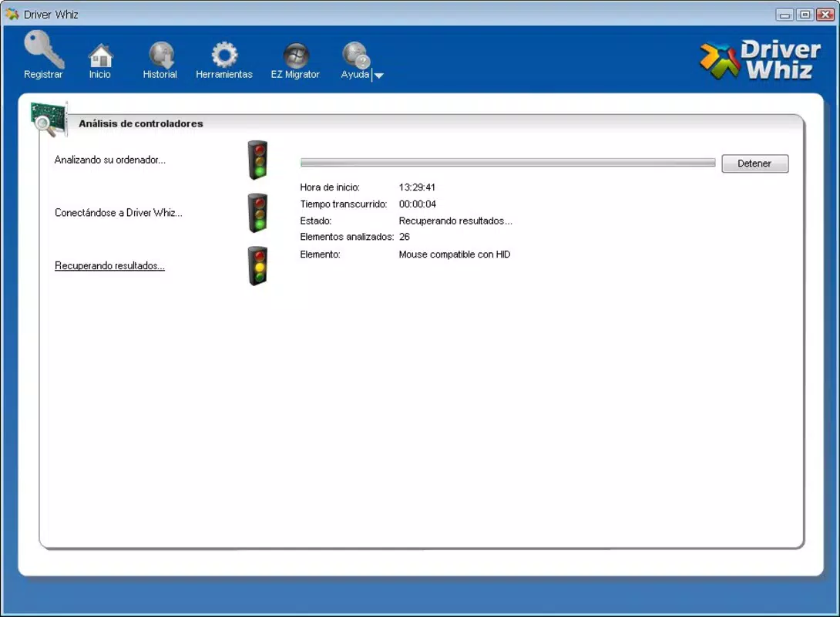840x617 pixels.
Task: Click the scan progress bar
Action: click(508, 163)
